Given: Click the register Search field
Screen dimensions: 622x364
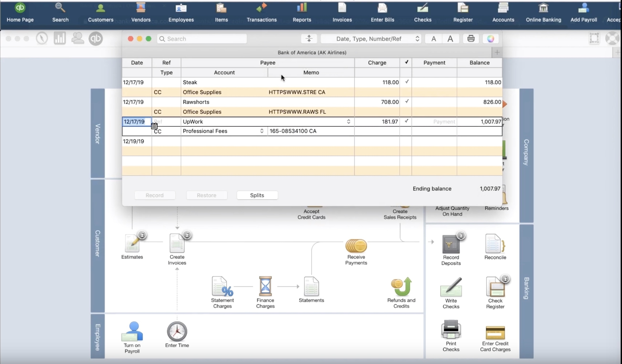Looking at the screenshot, I should click(202, 39).
